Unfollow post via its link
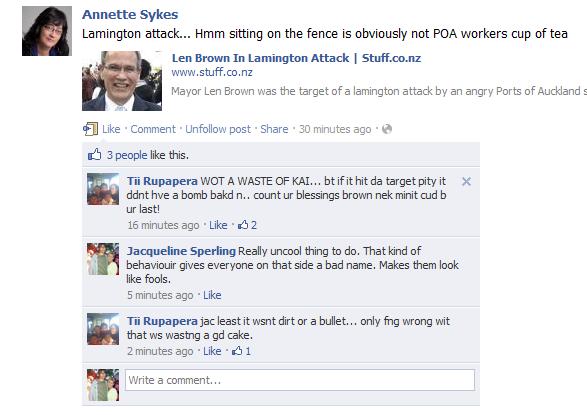Viewport: 587px width, 415px height. [x=218, y=129]
